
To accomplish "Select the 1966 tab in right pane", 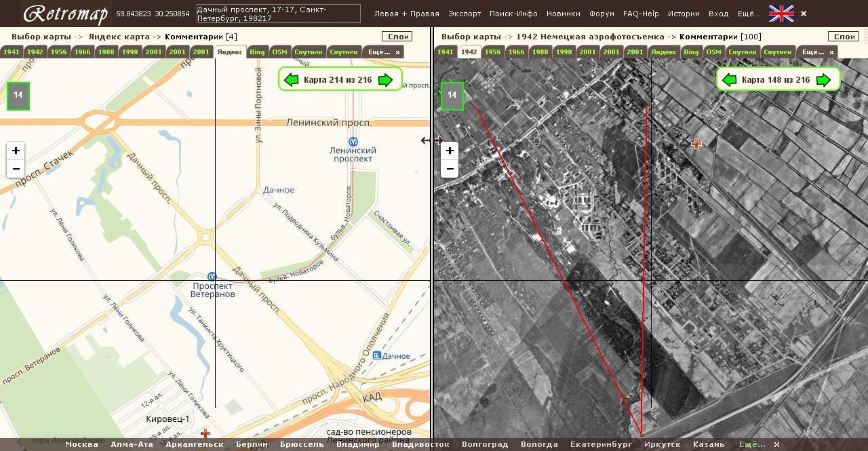I will pyautogui.click(x=517, y=52).
